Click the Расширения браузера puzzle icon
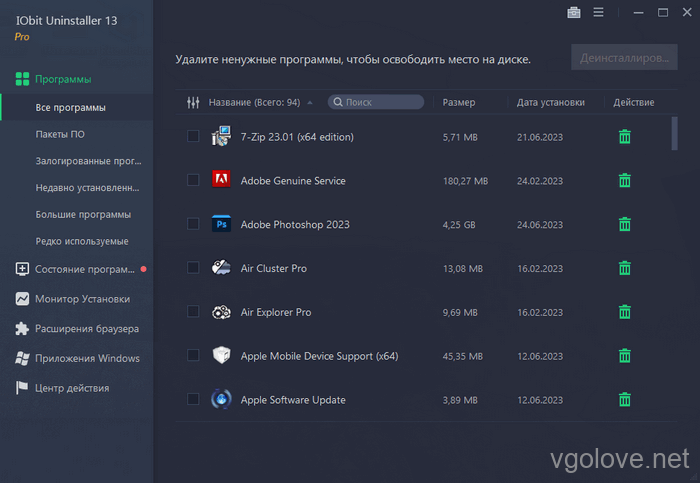Image resolution: width=700 pixels, height=483 pixels. click(22, 329)
